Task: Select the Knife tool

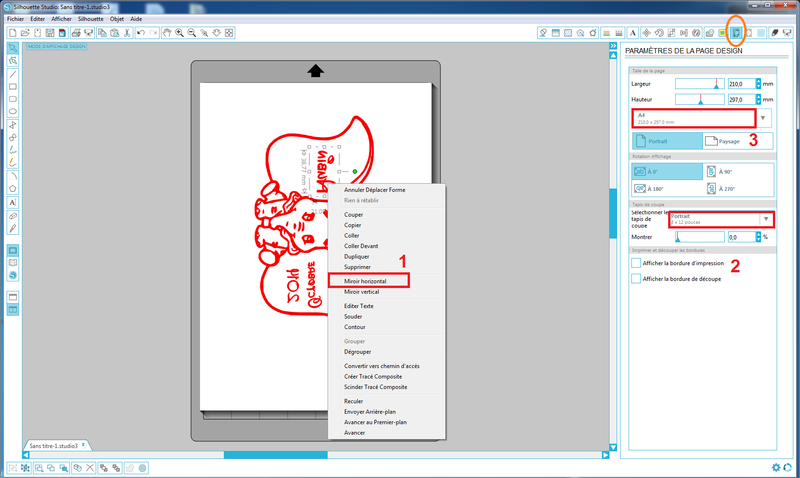Action: tap(13, 229)
